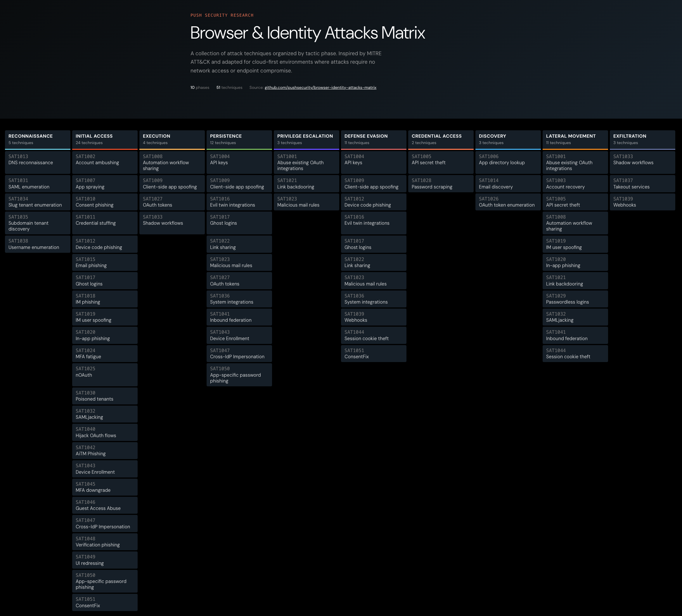
Task: Open SAT1006 App directory lookup card
Action: click(x=508, y=162)
